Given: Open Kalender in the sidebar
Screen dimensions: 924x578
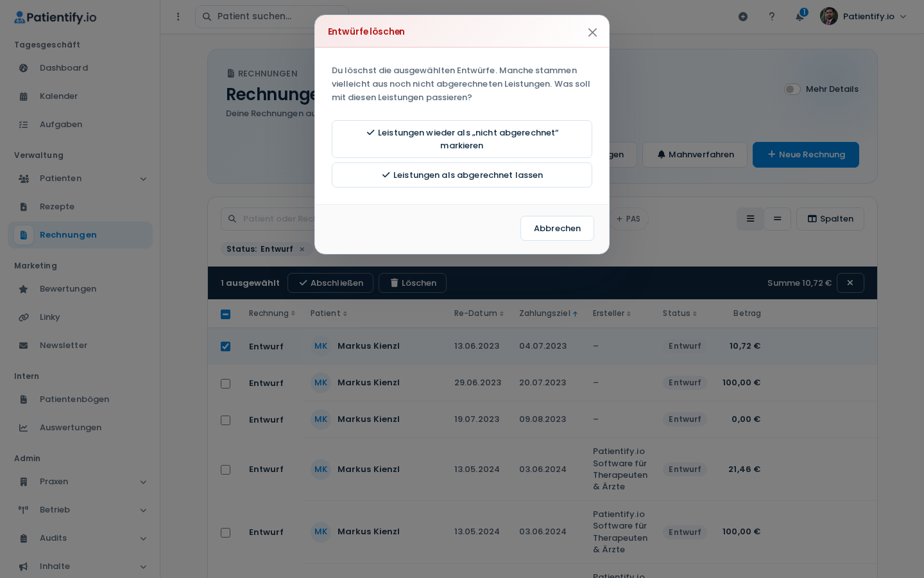Looking at the screenshot, I should pyautogui.click(x=80, y=96).
